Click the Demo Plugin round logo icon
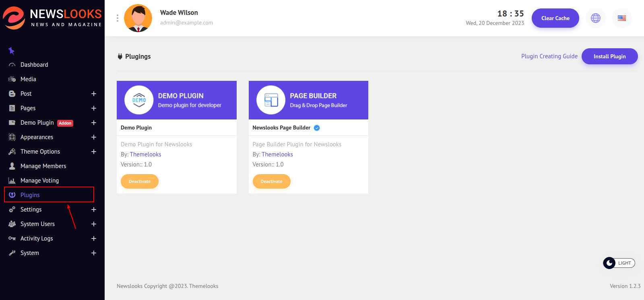 [x=139, y=100]
